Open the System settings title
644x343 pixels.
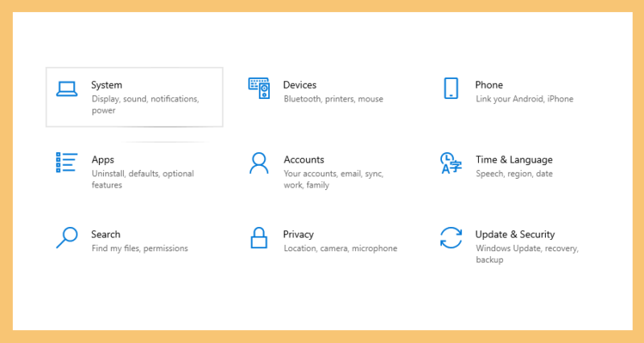106,85
